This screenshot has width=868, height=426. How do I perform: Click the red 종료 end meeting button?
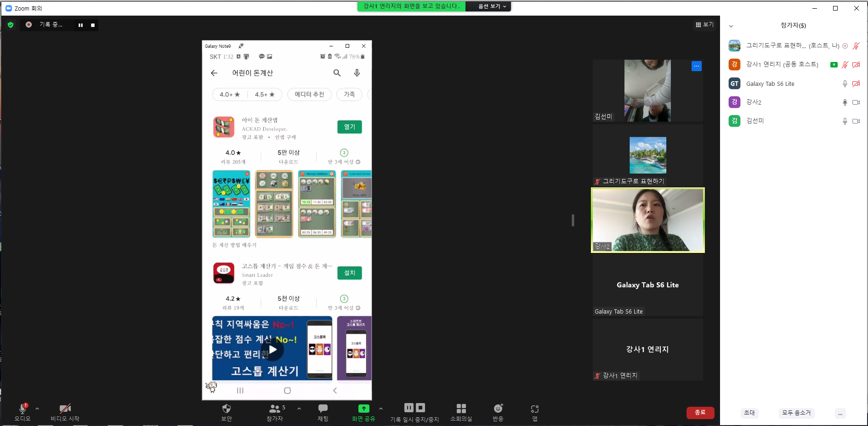point(700,413)
